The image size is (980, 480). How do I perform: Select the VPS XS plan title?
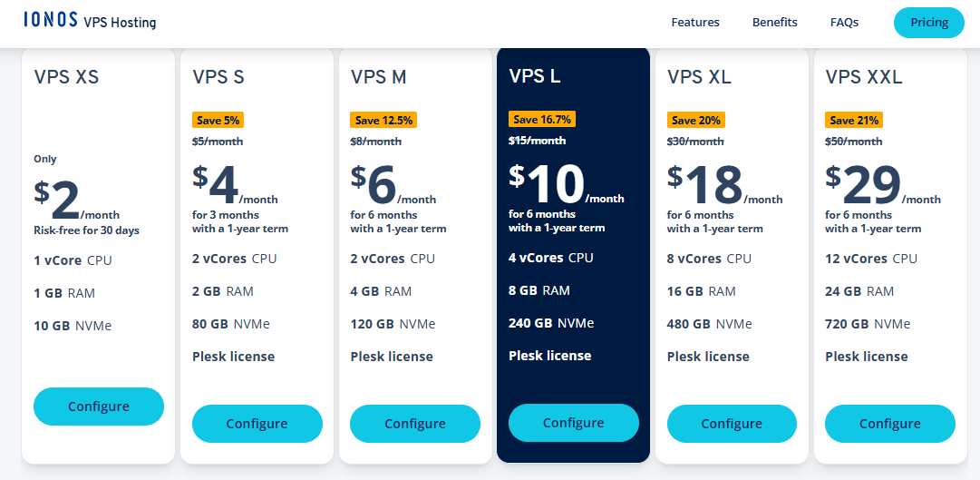[x=66, y=77]
